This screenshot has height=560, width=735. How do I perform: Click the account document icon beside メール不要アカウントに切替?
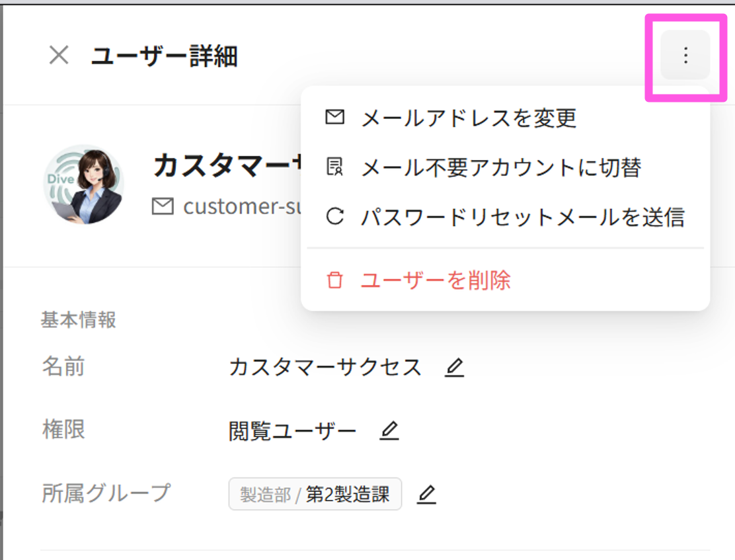tap(334, 167)
